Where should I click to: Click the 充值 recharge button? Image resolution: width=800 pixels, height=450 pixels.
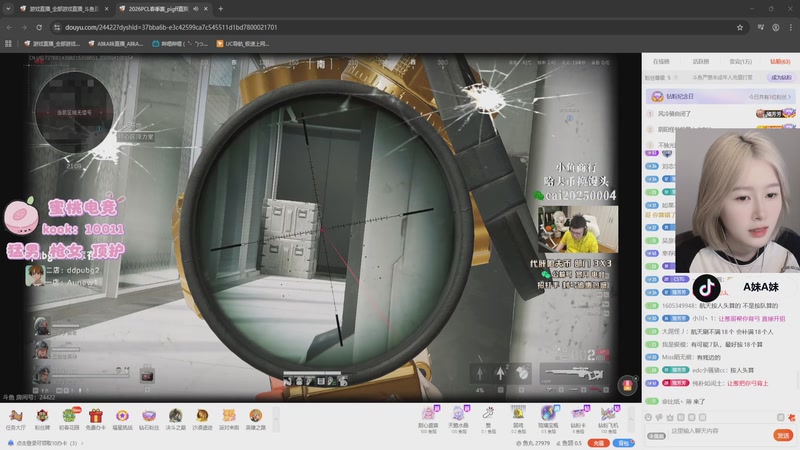point(598,443)
